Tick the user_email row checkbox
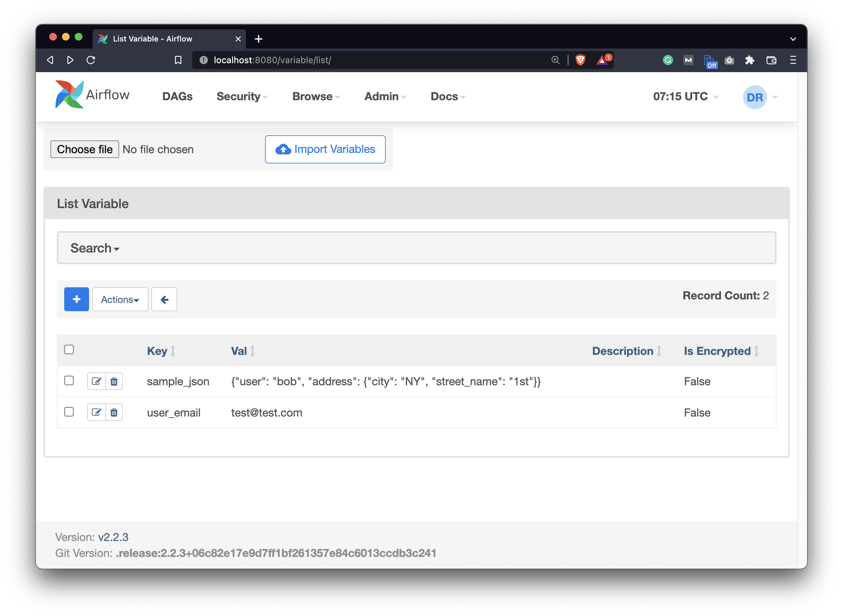The height and width of the screenshot is (616, 843). (x=69, y=412)
